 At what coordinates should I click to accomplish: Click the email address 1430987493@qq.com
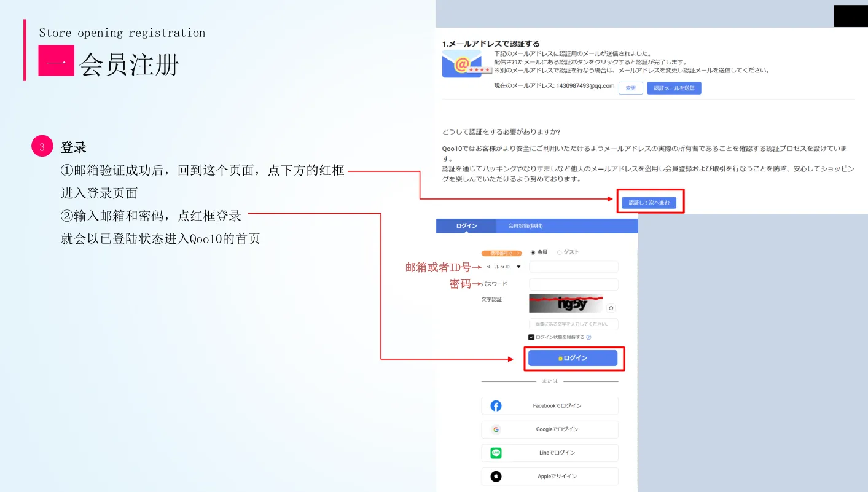(x=585, y=86)
